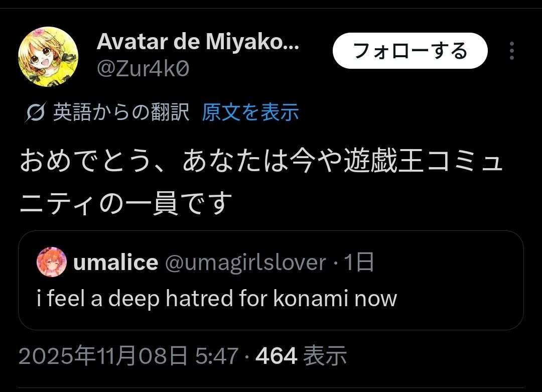Click the 2025年11月08日 post date
Screen dimensions: 542x392
[103, 356]
